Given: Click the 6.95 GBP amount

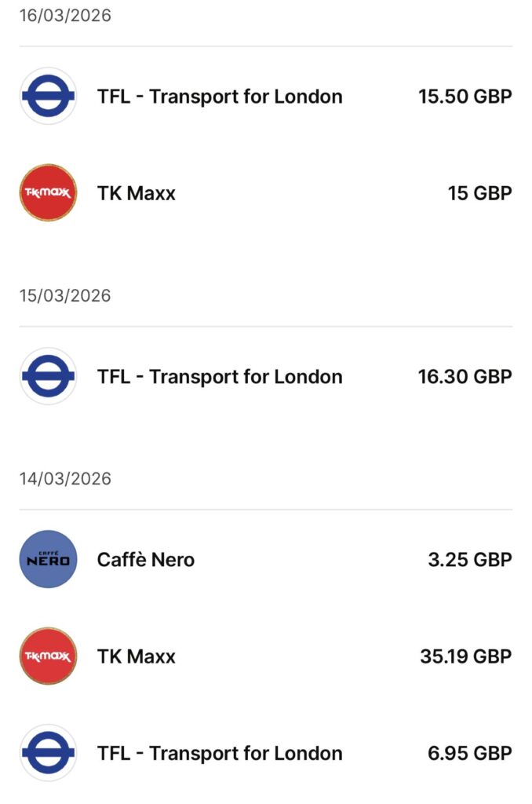Looking at the screenshot, I should coord(470,754).
